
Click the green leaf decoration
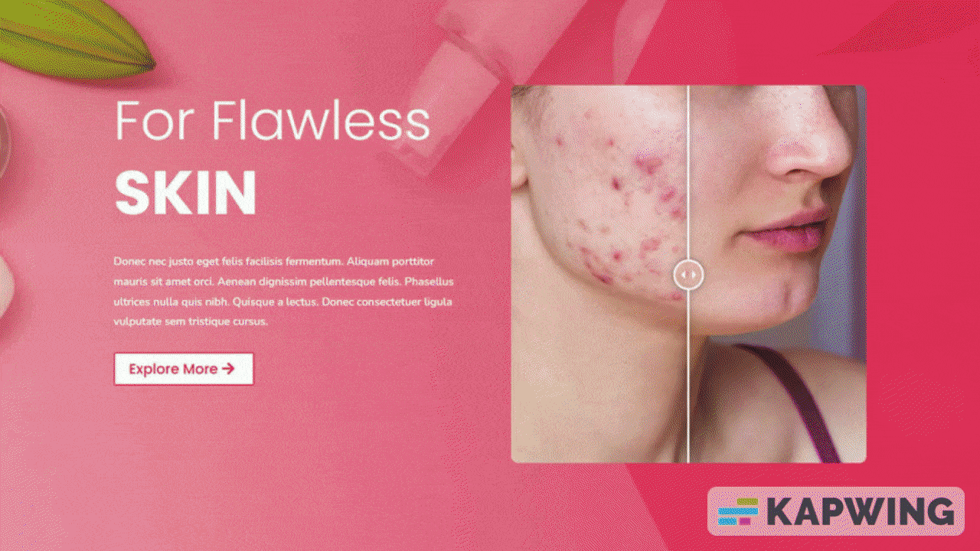pyautogui.click(x=75, y=38)
